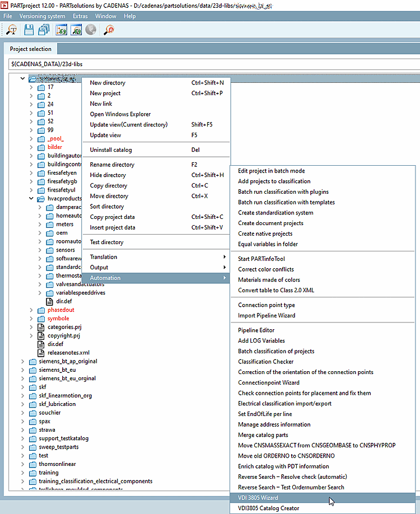This screenshot has height=514, width=420.
Task: Open the Extras menu
Action: click(x=80, y=16)
